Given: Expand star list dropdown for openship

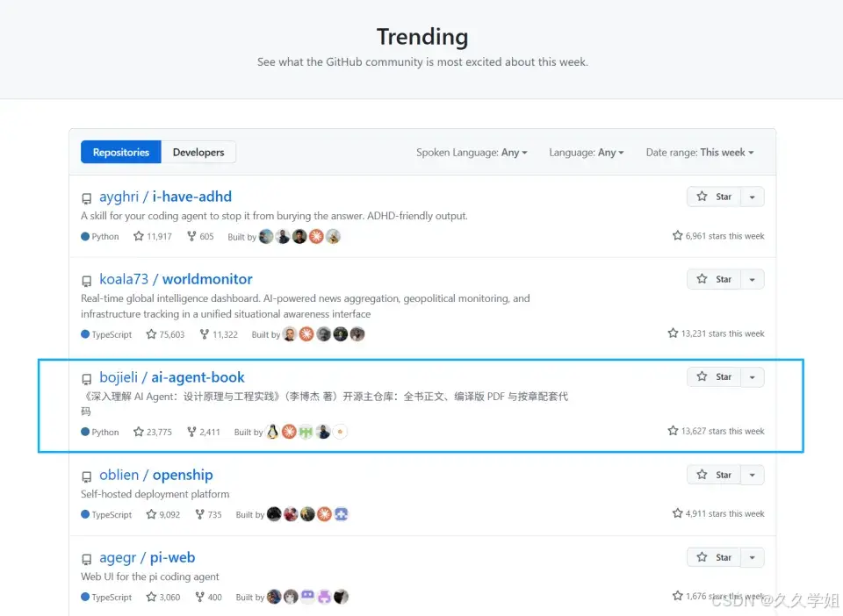Looking at the screenshot, I should point(753,475).
